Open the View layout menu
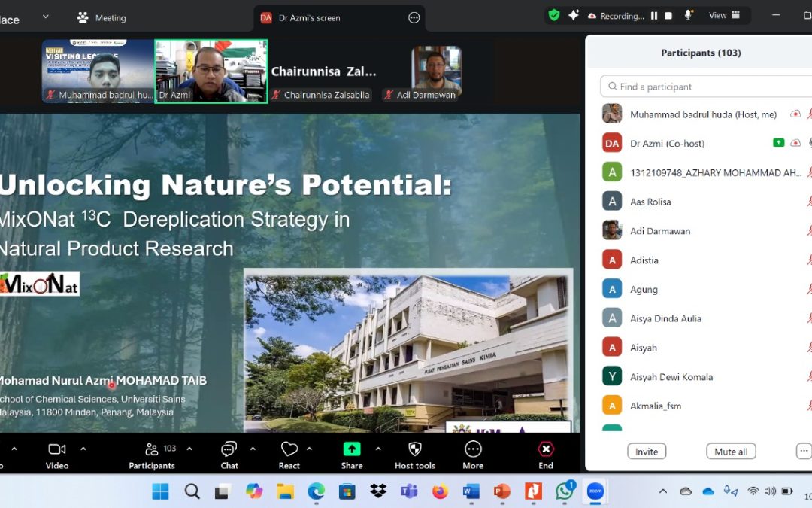 (x=724, y=15)
